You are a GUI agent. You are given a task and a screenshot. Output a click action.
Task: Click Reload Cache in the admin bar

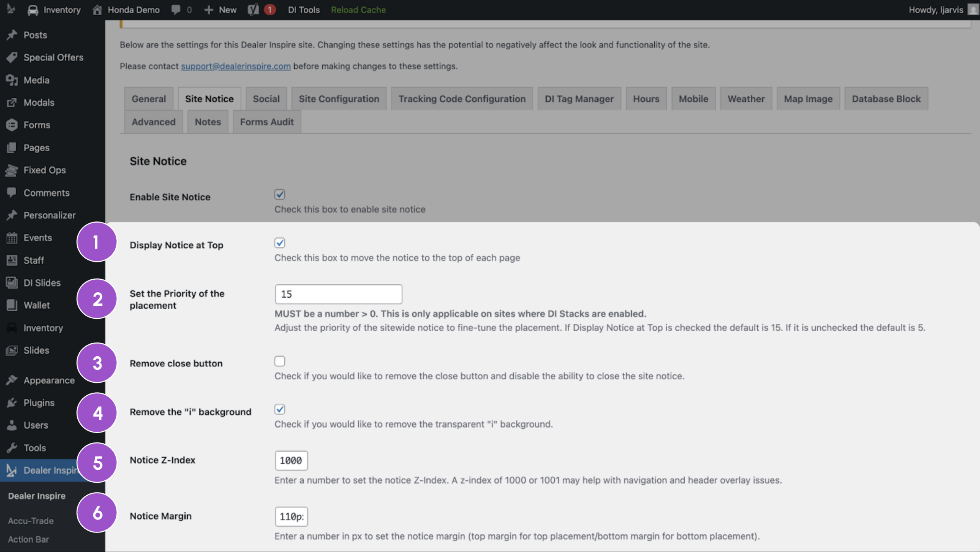pos(358,10)
